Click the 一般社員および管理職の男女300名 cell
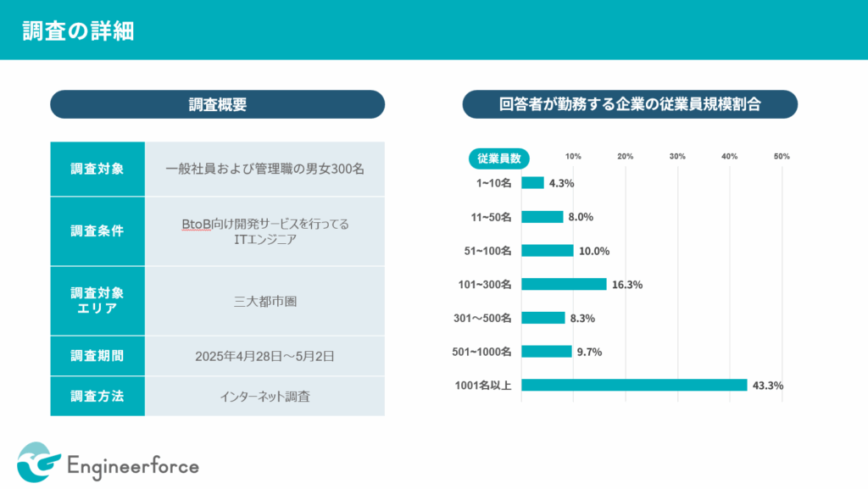868x489 pixels. [x=264, y=169]
